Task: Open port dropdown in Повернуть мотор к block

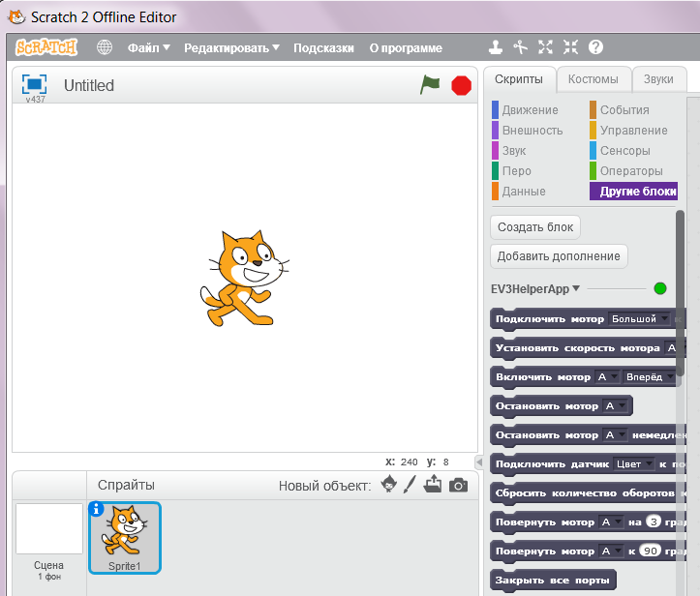Action: (611, 551)
